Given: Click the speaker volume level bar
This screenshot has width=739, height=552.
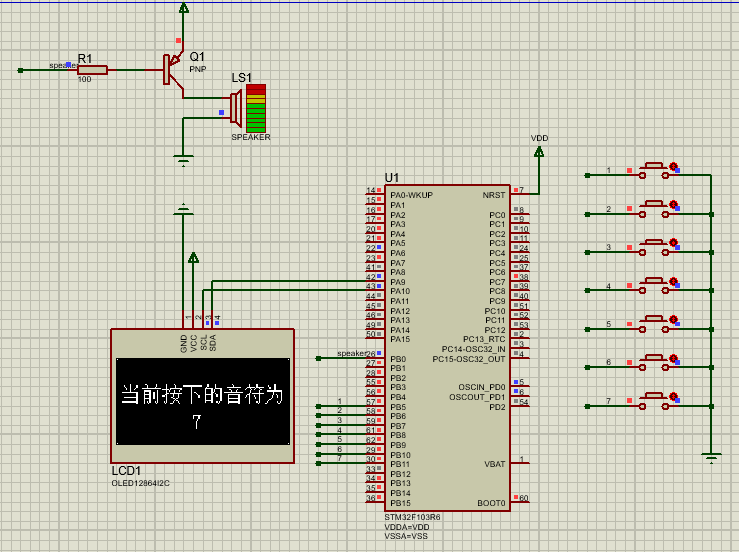Looking at the screenshot, I should (256, 108).
